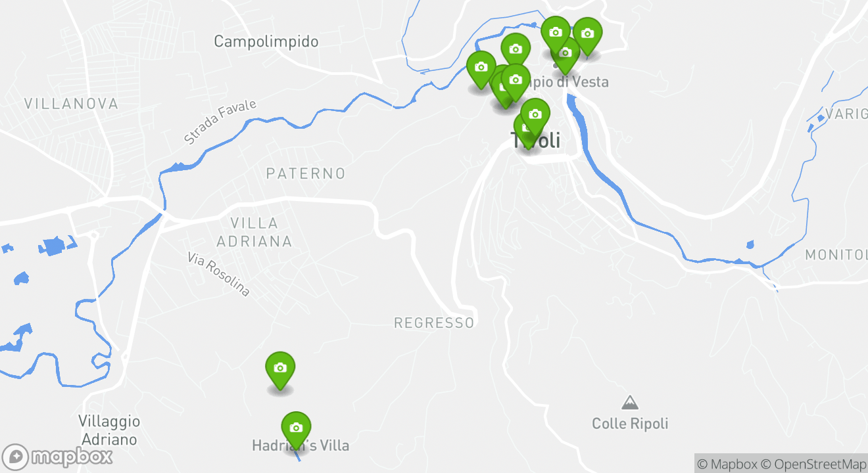
Task: Select the PATERNO neighborhood label
Action: 306,173
